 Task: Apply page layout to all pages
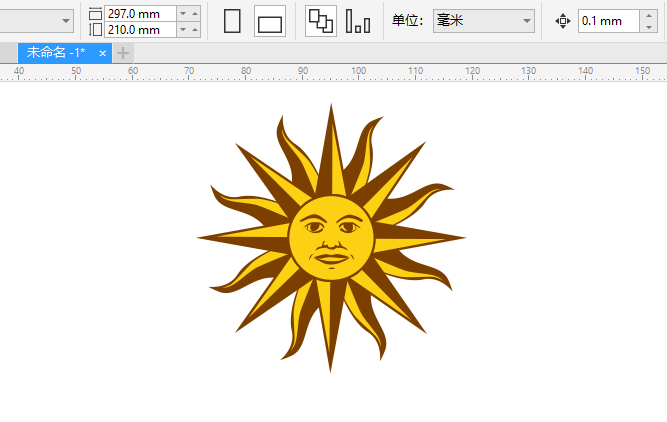(x=321, y=21)
